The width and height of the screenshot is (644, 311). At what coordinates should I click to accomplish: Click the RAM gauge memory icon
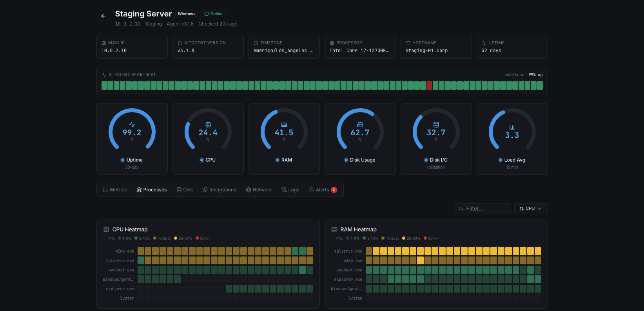pyautogui.click(x=284, y=125)
